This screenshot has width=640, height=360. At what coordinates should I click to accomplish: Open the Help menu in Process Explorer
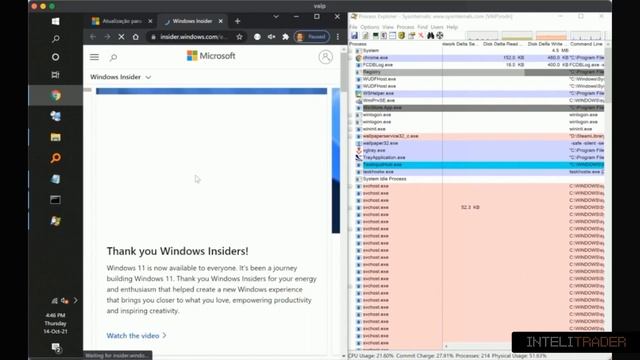[x=452, y=27]
